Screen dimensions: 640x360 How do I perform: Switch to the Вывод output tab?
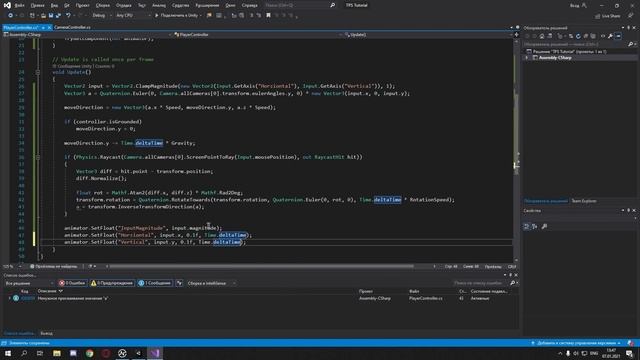(x=47, y=333)
